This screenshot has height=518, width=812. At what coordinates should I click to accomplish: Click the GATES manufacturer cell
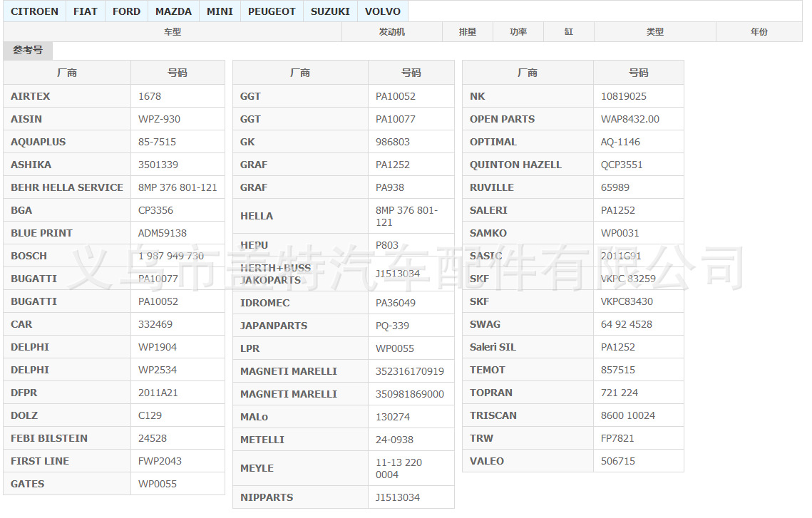click(67, 484)
